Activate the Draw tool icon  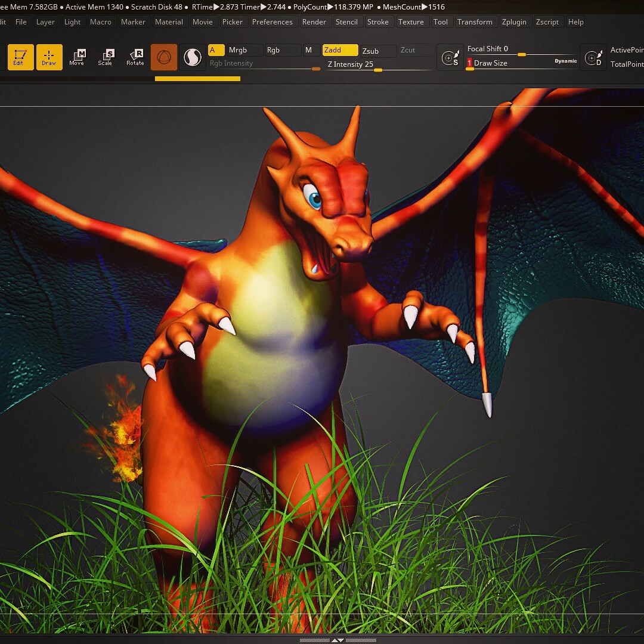point(49,57)
